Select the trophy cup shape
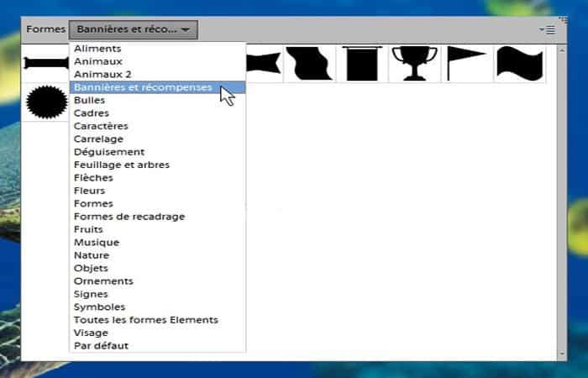The image size is (588, 378). point(414,63)
